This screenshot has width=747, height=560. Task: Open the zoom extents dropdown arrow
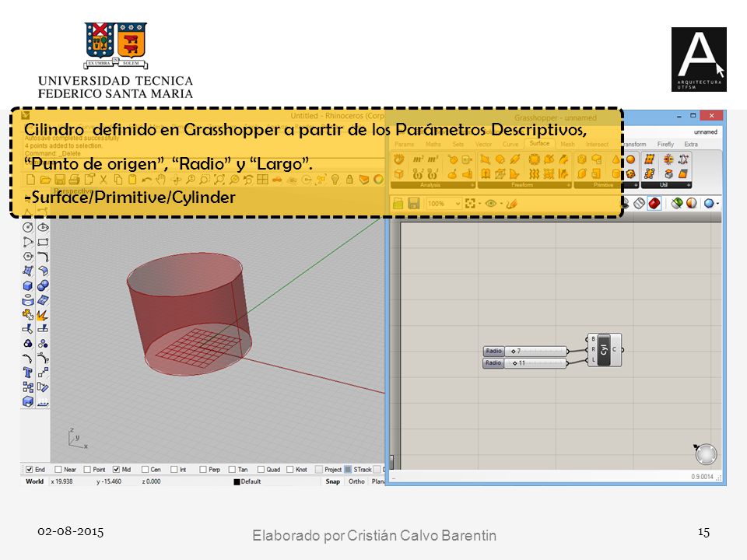tap(480, 204)
